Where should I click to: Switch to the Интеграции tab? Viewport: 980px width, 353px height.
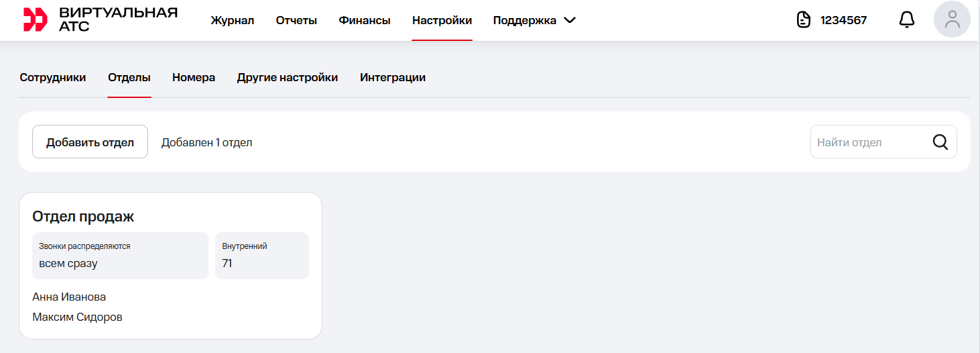(393, 78)
